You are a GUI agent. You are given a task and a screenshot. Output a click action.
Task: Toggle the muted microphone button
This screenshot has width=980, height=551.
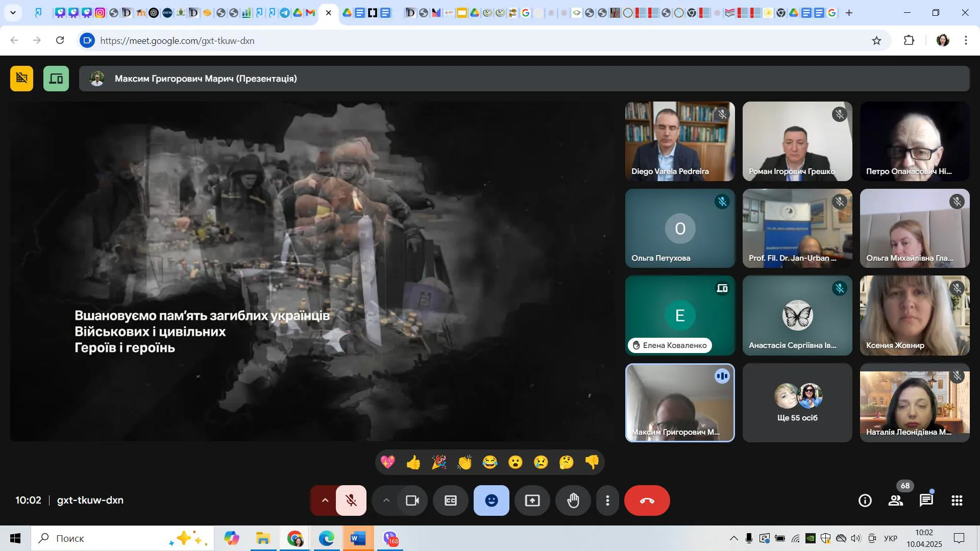pyautogui.click(x=351, y=500)
